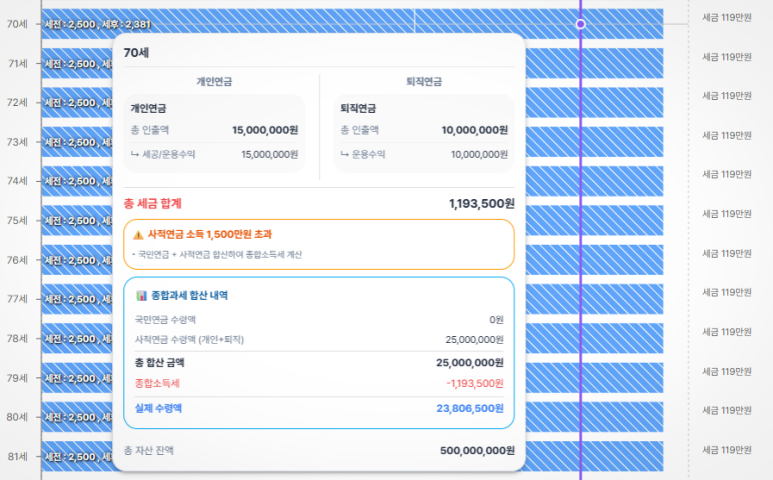Click the arrow icon before 세공/운용수익
Image resolution: width=773 pixels, height=480 pixels.
[134, 155]
